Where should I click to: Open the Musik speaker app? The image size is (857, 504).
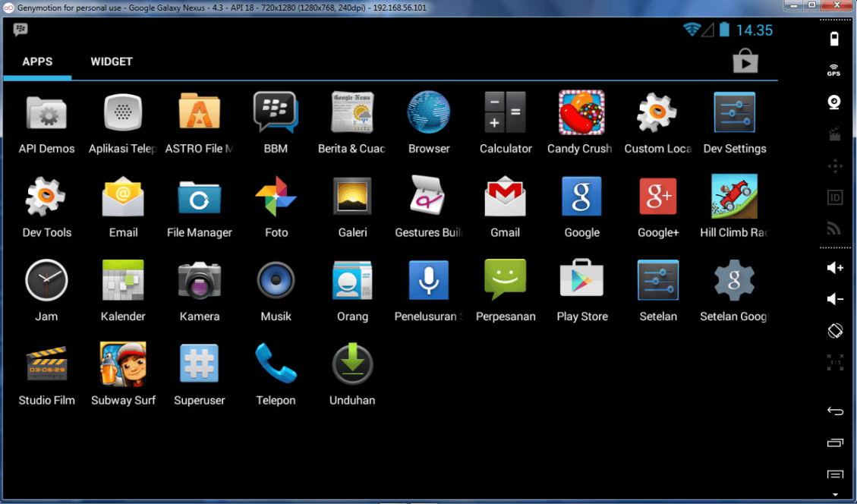tap(276, 280)
